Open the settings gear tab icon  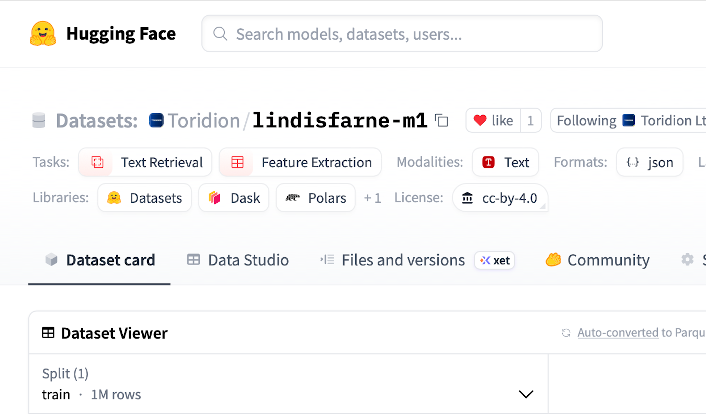687,260
